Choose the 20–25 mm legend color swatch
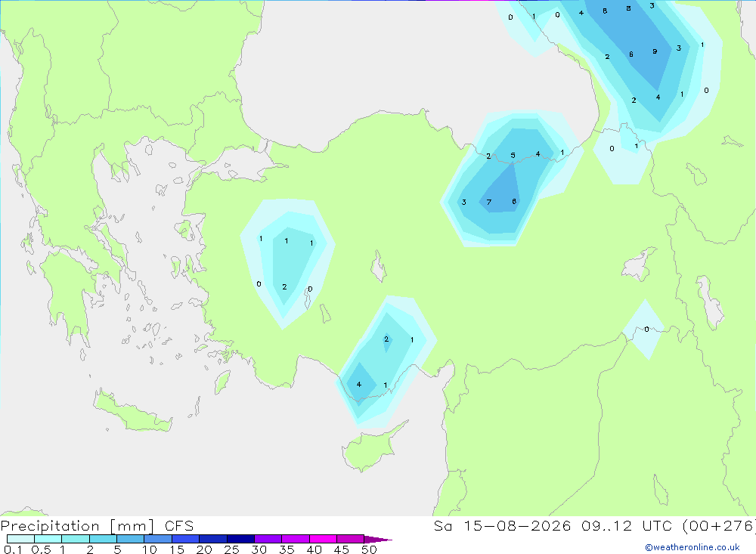 [213, 539]
